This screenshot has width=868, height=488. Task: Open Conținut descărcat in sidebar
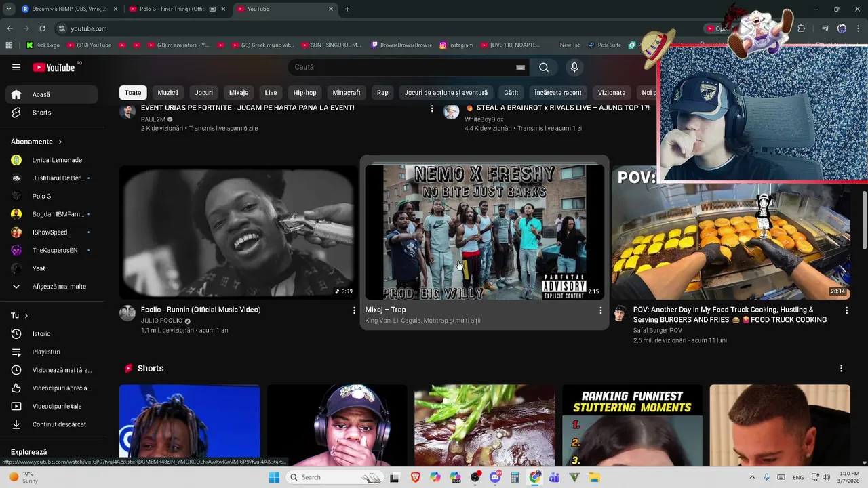[52, 424]
